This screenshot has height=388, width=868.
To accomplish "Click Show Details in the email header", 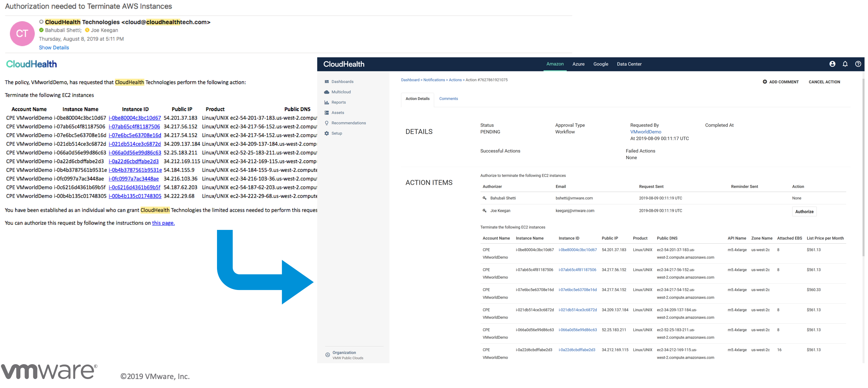I will coord(54,48).
